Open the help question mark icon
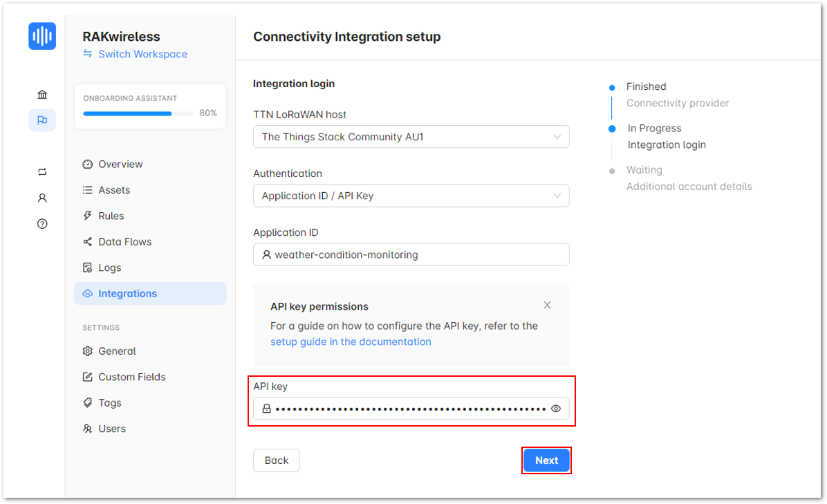The height and width of the screenshot is (504, 827). pos(42,223)
